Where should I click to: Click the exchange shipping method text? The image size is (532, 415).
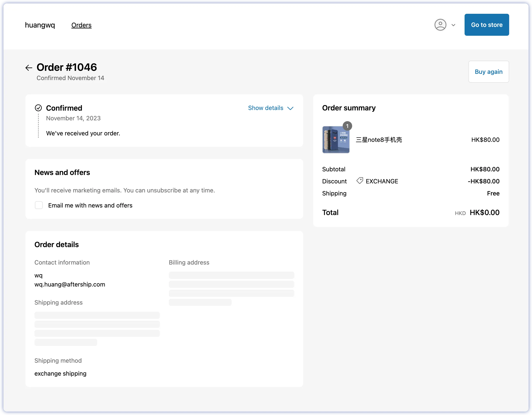point(60,373)
